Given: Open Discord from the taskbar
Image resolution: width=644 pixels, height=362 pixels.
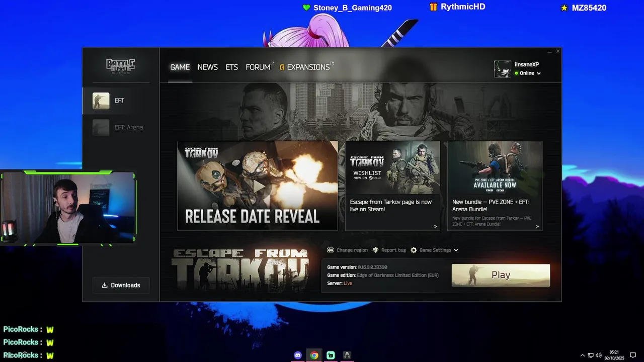Looking at the screenshot, I should [298, 355].
